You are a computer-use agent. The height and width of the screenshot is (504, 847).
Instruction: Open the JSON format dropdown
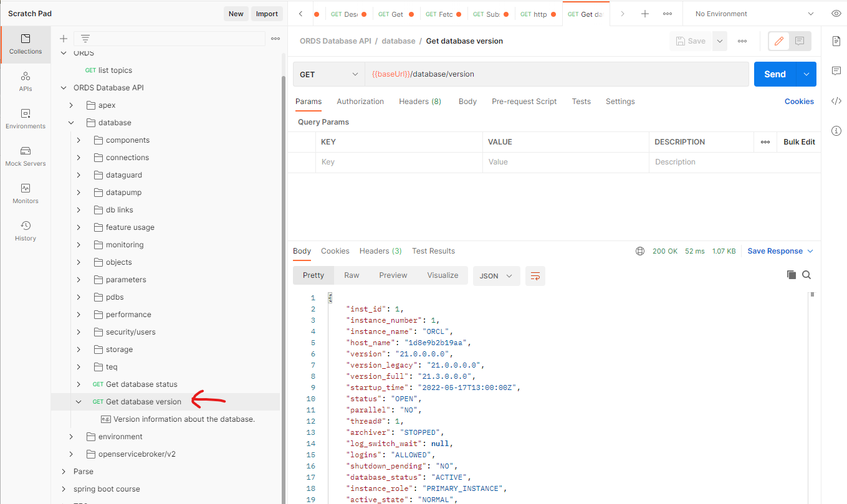pyautogui.click(x=496, y=275)
